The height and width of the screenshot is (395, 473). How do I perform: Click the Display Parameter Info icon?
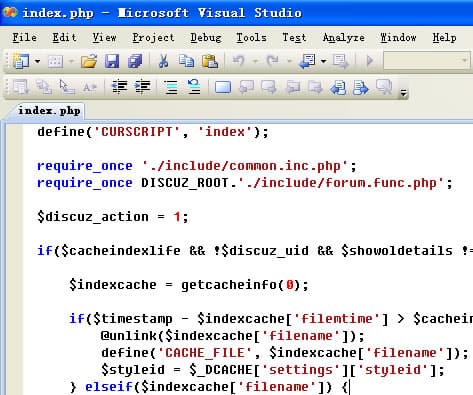pyautogui.click(x=44, y=87)
